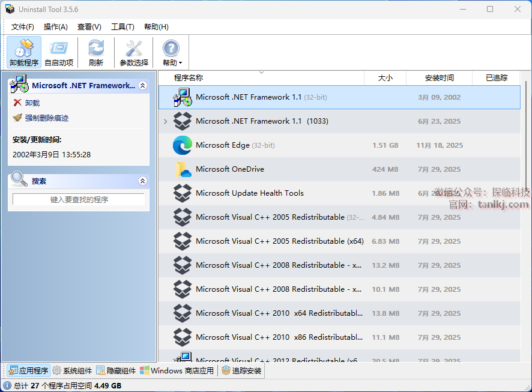Click the sort arrow above 程序名称 column
Viewport: 532px width, 392px height.
coord(261,73)
